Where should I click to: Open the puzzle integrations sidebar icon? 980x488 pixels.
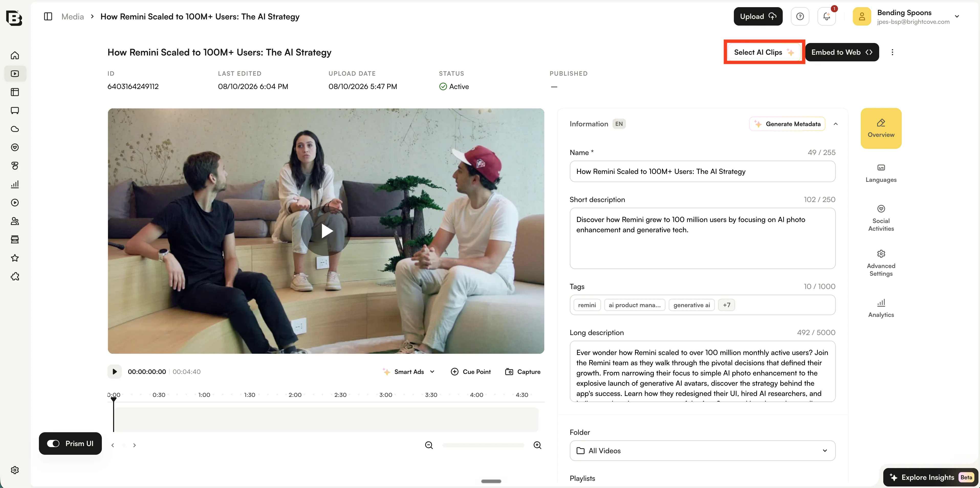pyautogui.click(x=15, y=276)
